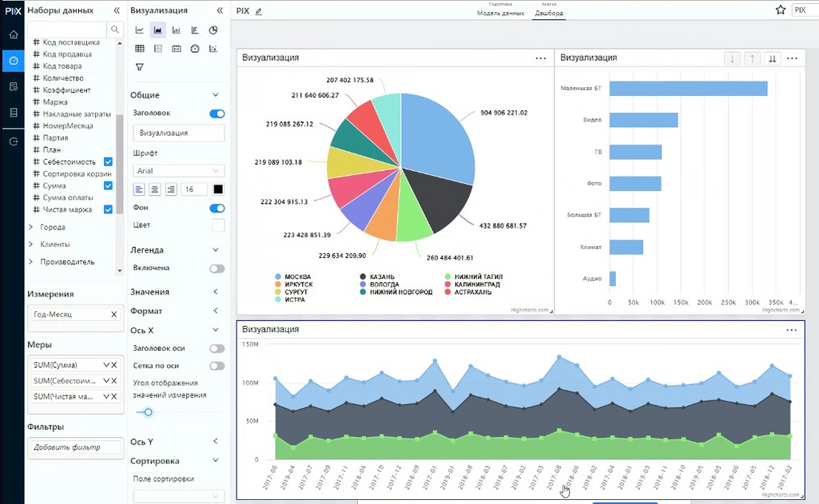The width and height of the screenshot is (819, 504).
Task: Click the filter funnel visualization icon
Action: pyautogui.click(x=140, y=67)
